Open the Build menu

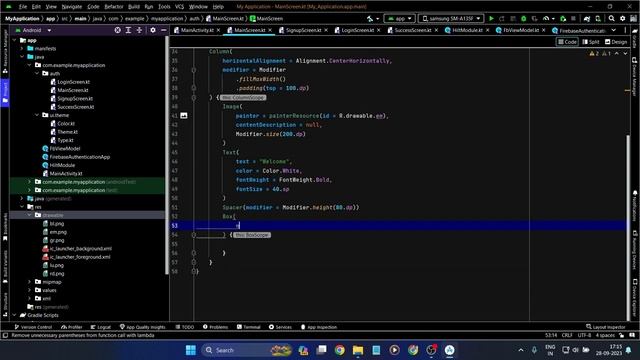[133, 7]
